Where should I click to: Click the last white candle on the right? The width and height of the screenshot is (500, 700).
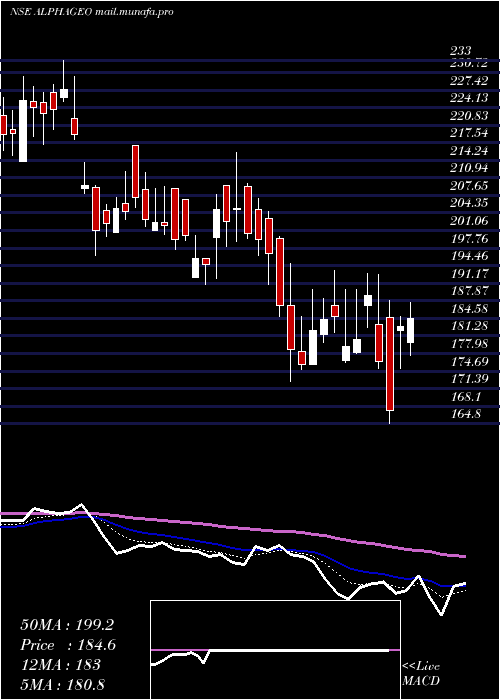[410, 330]
